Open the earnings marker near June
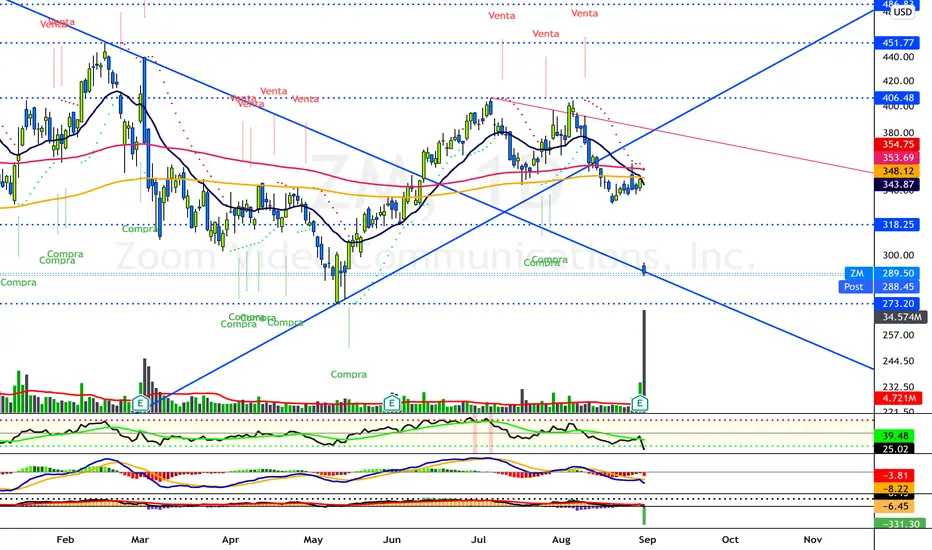932x550 pixels. point(391,403)
